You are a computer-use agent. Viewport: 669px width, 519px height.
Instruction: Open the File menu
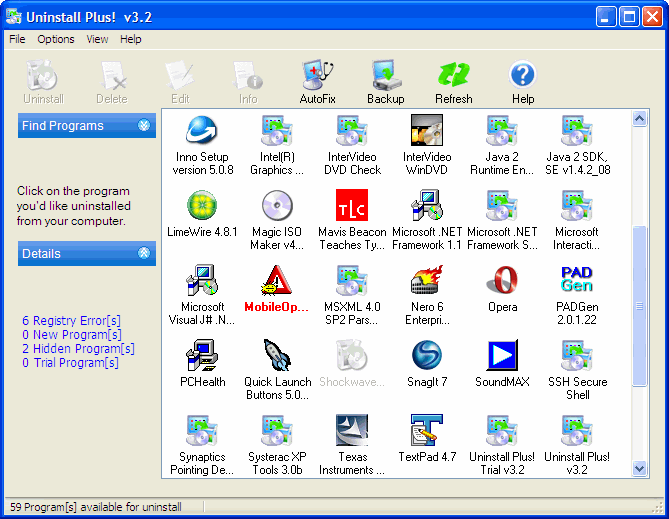(17, 39)
